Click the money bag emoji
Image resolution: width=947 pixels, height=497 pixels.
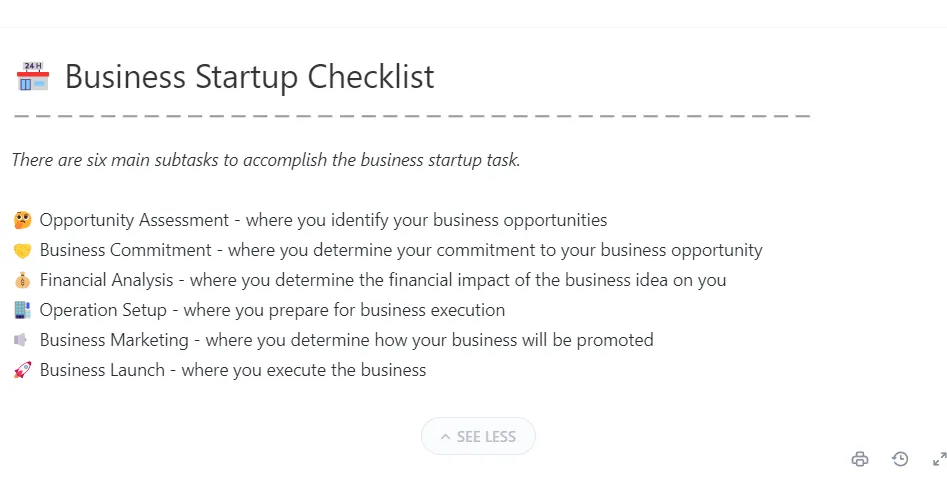22,280
